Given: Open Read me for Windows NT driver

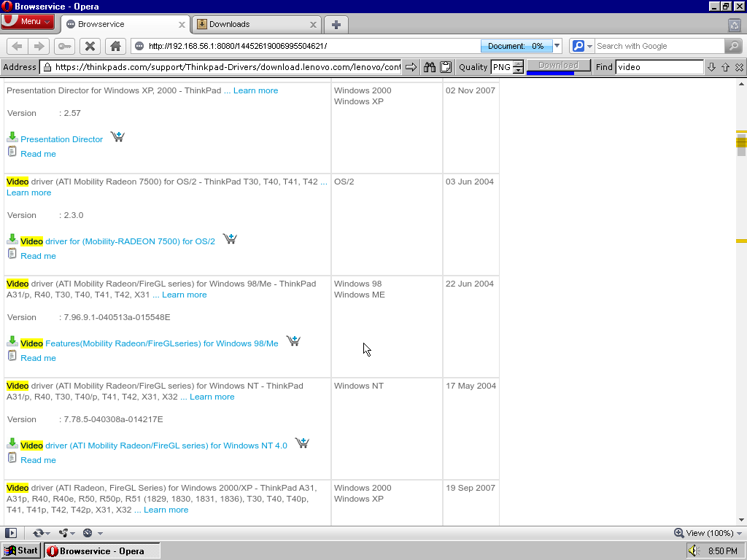Looking at the screenshot, I should (x=38, y=460).
